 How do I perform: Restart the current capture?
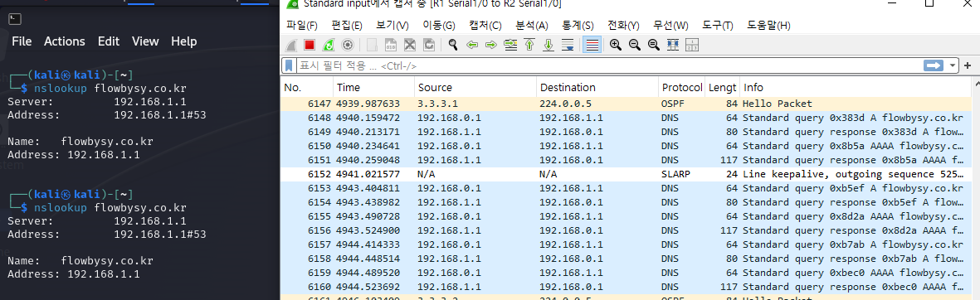pos(328,45)
